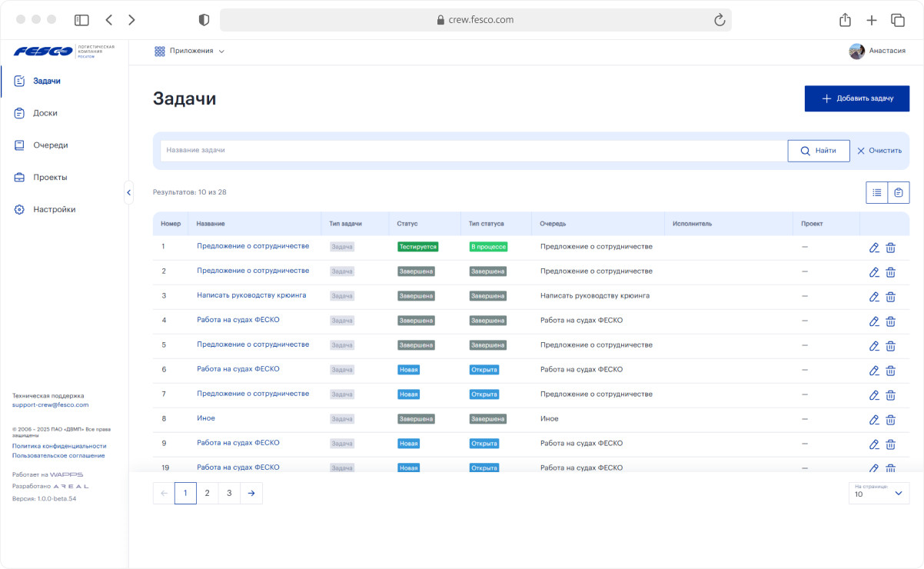Expand the items per page dropdown
924x569 pixels.
coord(879,493)
